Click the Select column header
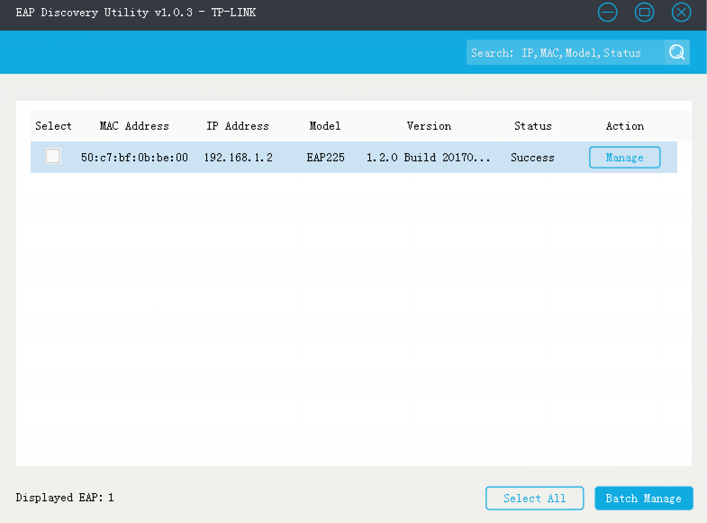Image resolution: width=707 pixels, height=523 pixels. [53, 126]
